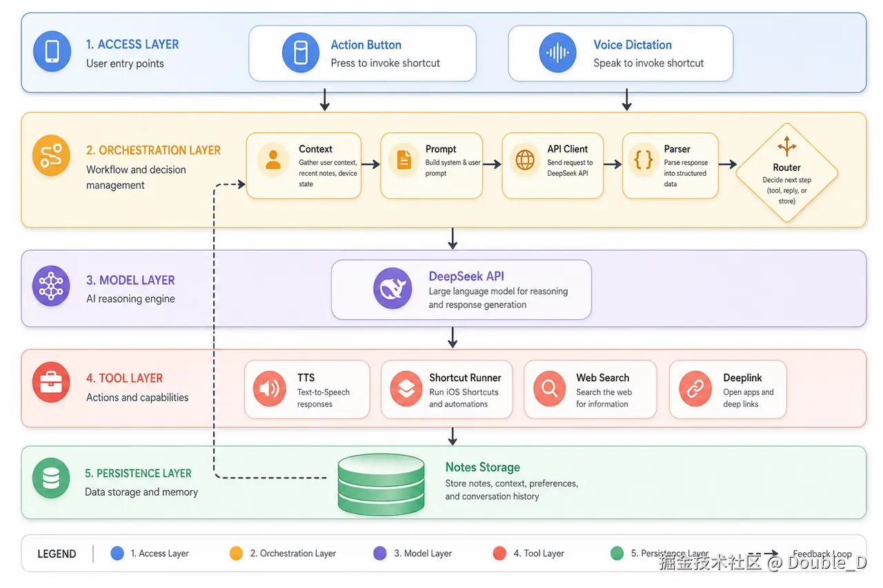Viewport: 883px width, 588px height.
Task: Select the Deeplink chain icon
Action: (x=695, y=389)
